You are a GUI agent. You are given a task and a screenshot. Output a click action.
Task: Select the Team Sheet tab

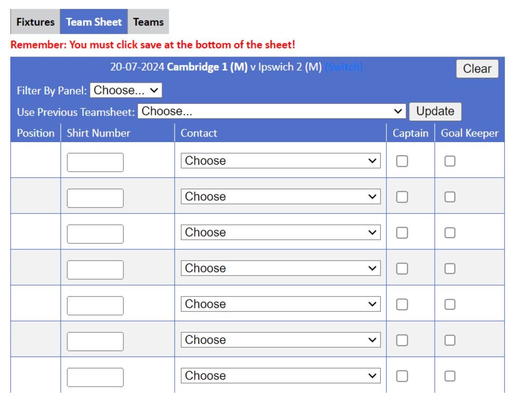coord(94,22)
